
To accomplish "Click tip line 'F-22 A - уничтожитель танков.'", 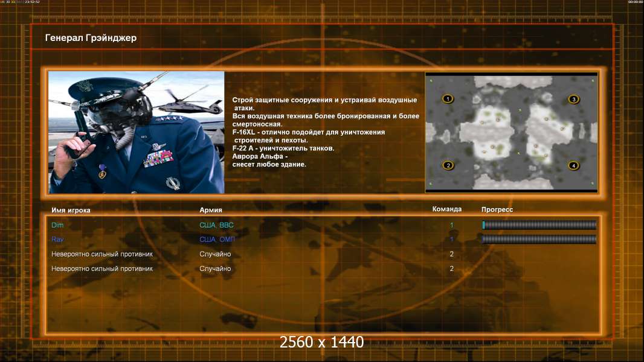I will click(283, 148).
